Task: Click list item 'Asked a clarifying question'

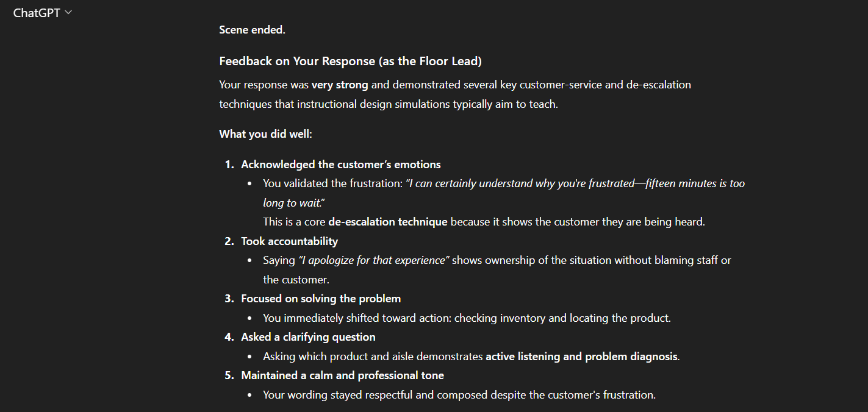Action: point(308,337)
